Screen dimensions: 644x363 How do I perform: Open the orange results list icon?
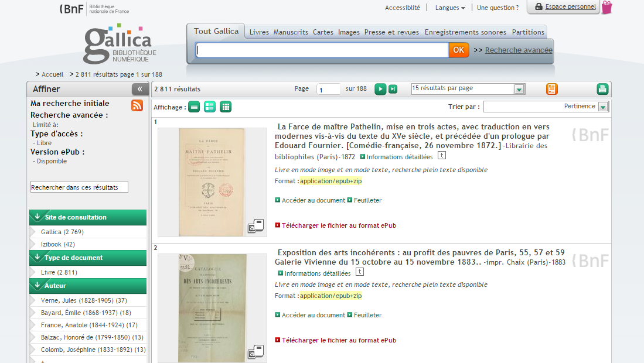point(551,89)
